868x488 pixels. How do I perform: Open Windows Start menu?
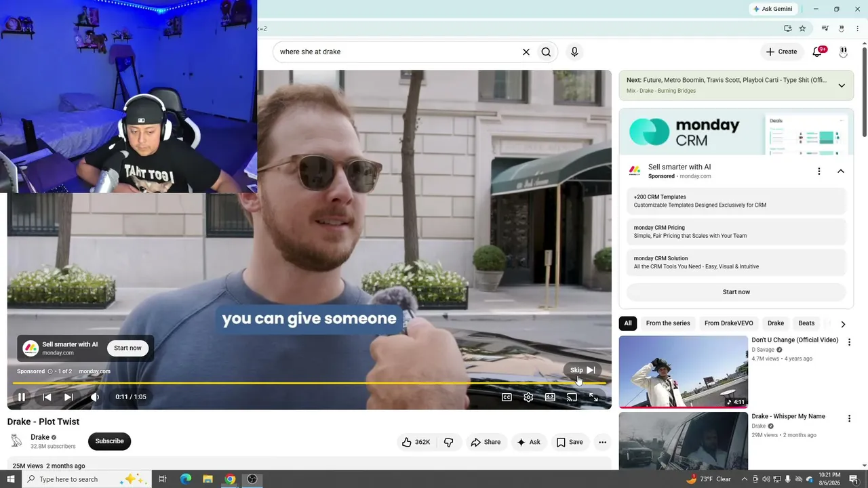[x=10, y=479]
